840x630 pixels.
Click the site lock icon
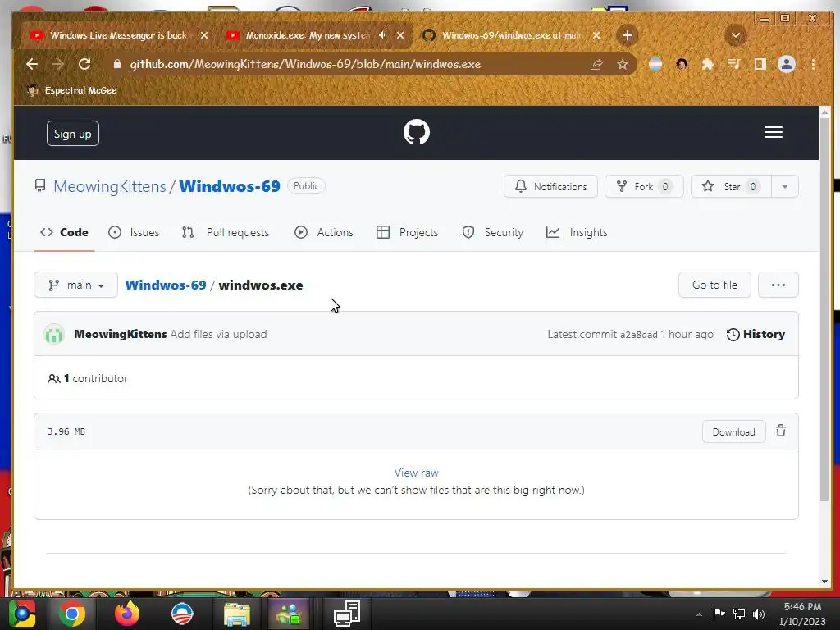point(117,64)
